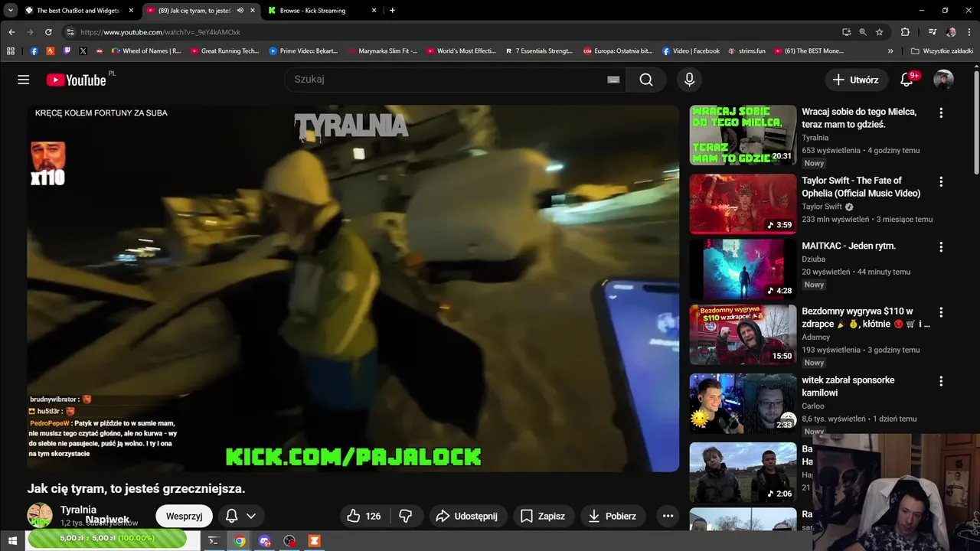Open Discord from the taskbar
Image resolution: width=980 pixels, height=551 pixels.
(265, 540)
